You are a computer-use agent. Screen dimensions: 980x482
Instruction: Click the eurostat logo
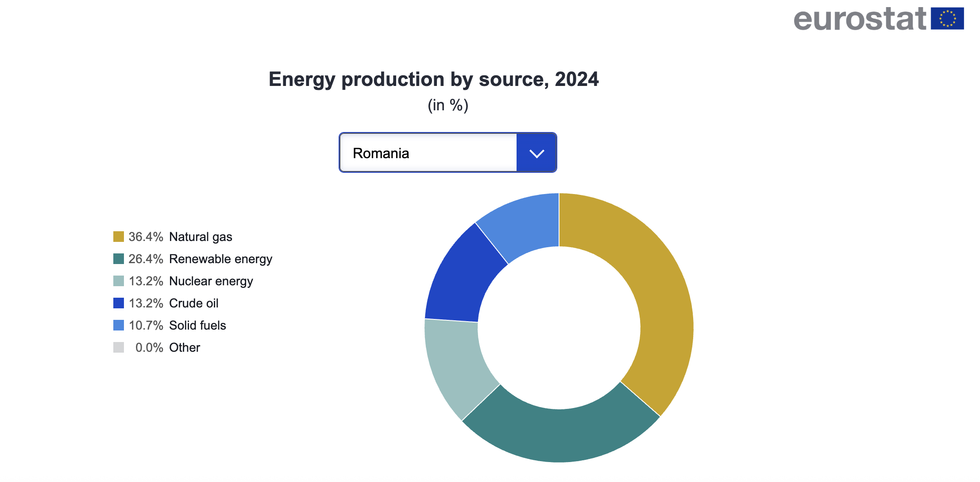(860, 19)
